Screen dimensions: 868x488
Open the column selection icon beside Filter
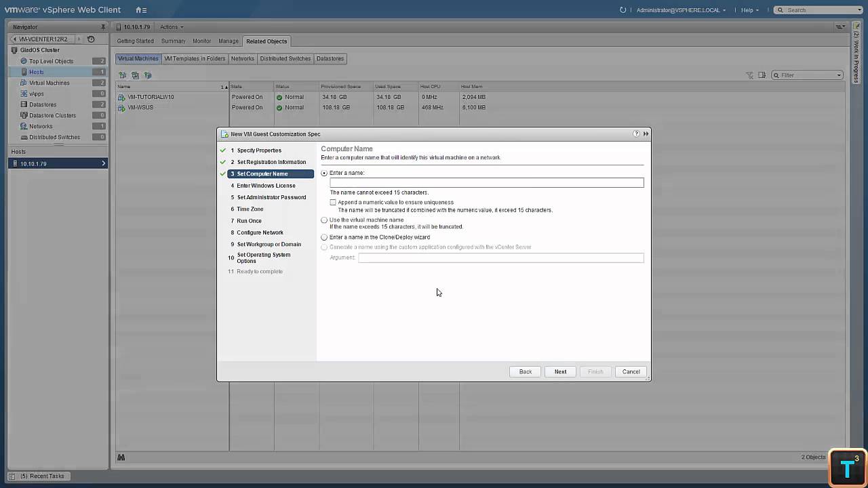pyautogui.click(x=762, y=75)
